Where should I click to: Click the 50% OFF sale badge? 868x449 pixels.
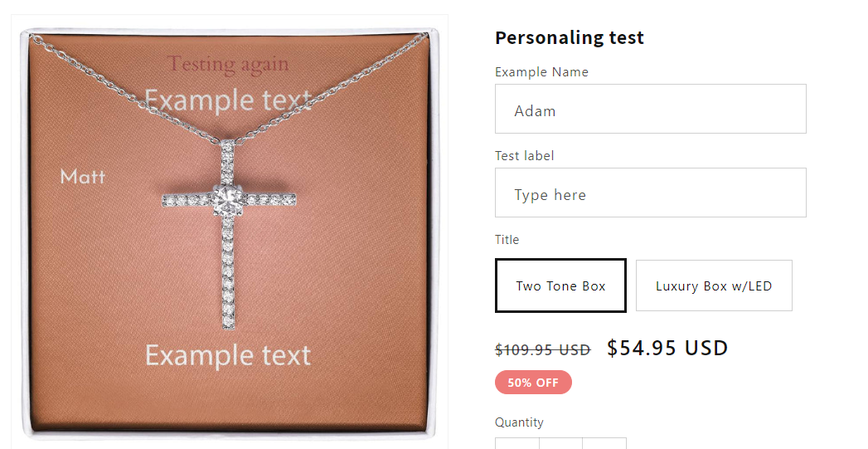pos(533,383)
